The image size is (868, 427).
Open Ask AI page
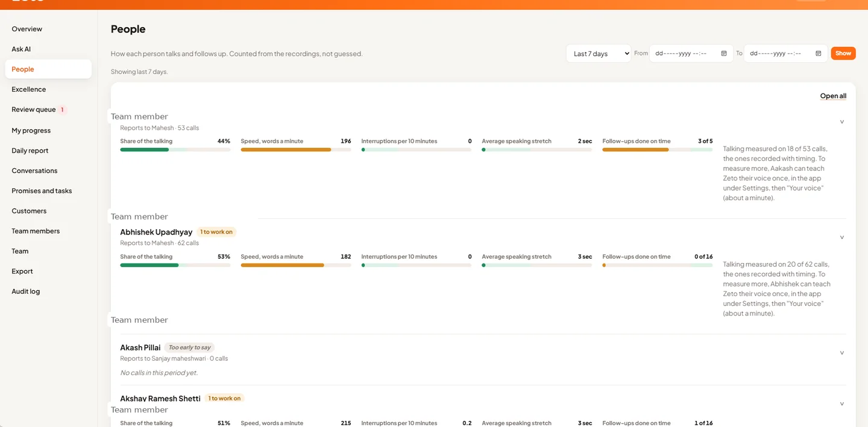click(48, 49)
